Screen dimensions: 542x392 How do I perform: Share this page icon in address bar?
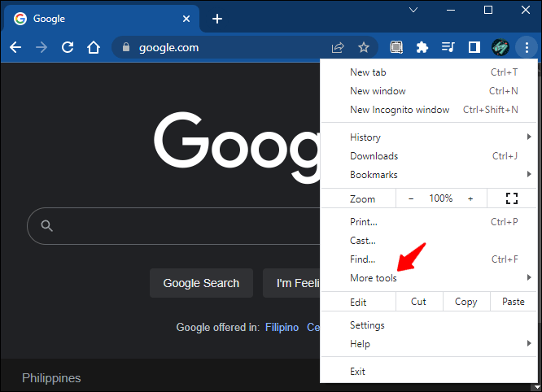tap(338, 47)
